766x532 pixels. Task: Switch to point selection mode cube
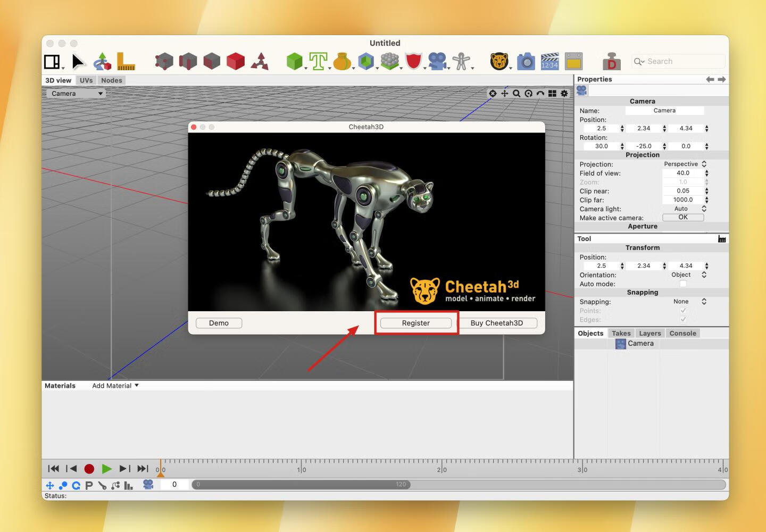point(164,62)
